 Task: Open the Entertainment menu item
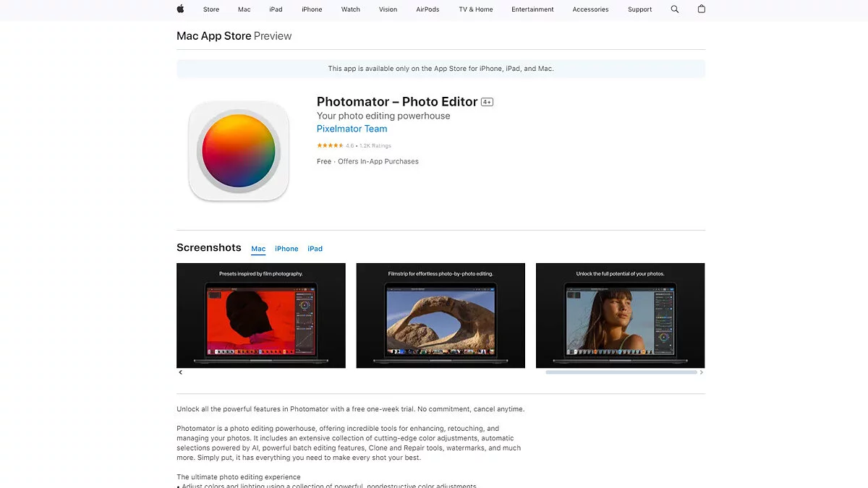pos(532,9)
